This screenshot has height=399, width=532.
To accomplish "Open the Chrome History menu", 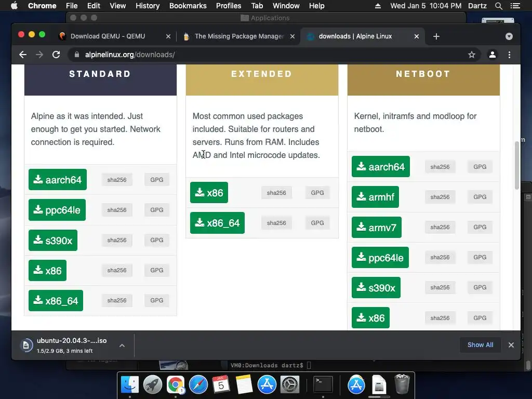I will click(x=147, y=6).
